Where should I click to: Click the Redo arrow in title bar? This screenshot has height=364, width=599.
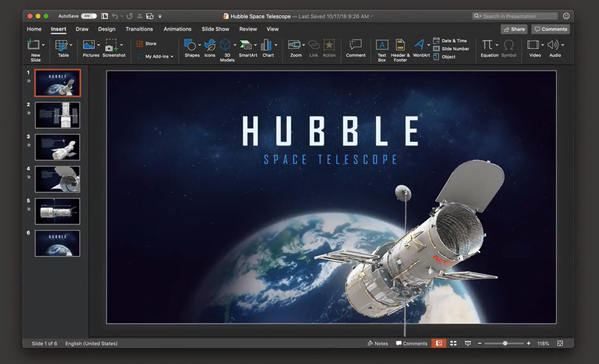click(x=130, y=16)
